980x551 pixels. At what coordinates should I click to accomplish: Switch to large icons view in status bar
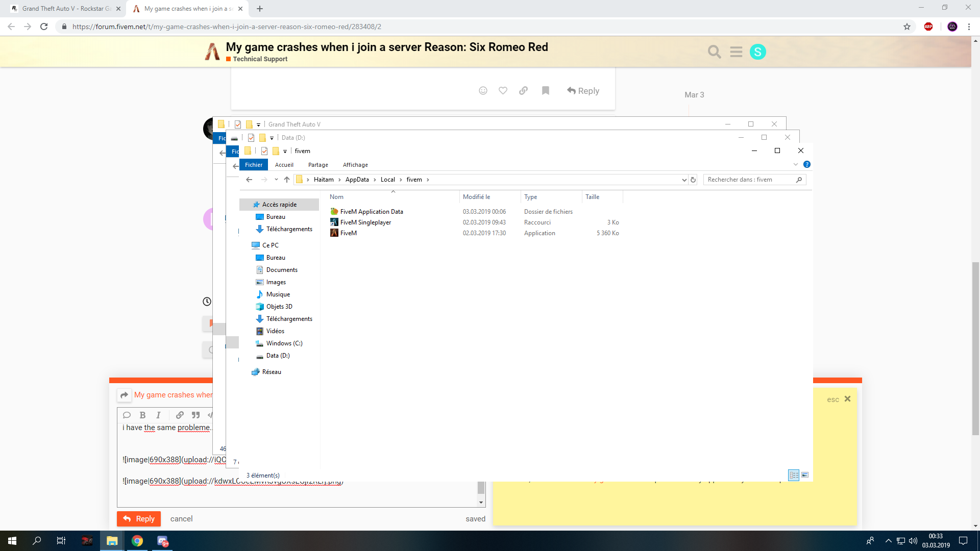805,475
